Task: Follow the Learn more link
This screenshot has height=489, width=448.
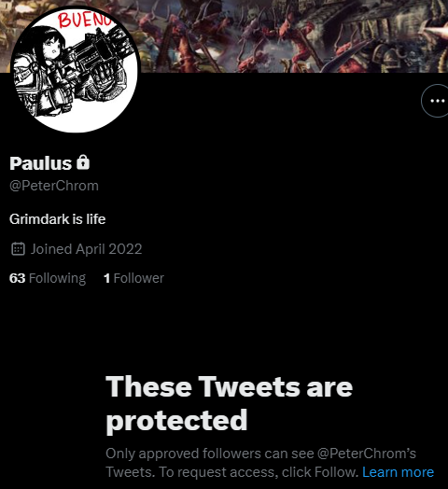Action: 398,472
